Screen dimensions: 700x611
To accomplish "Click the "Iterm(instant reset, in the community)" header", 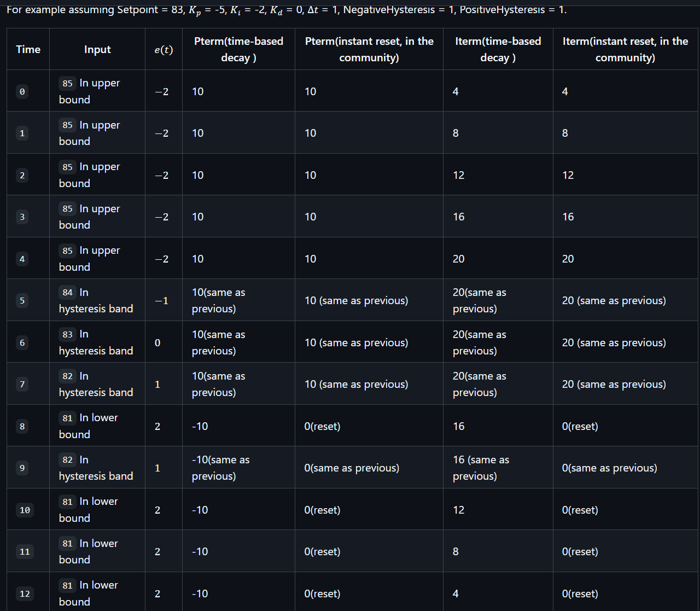I will [x=625, y=49].
